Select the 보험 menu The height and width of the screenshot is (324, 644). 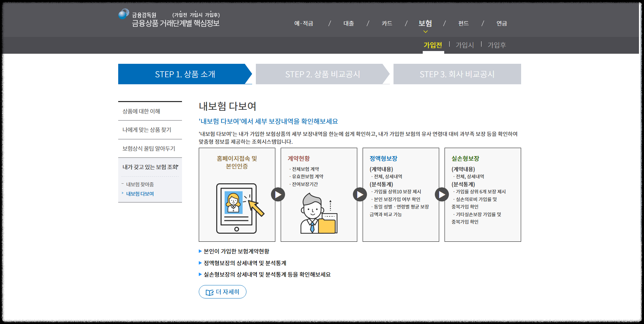[425, 24]
